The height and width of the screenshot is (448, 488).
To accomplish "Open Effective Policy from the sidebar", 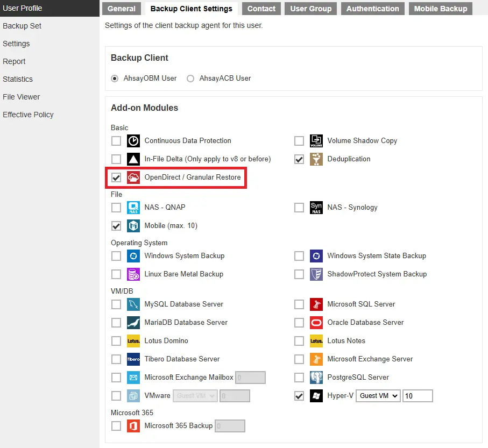I will (x=28, y=115).
